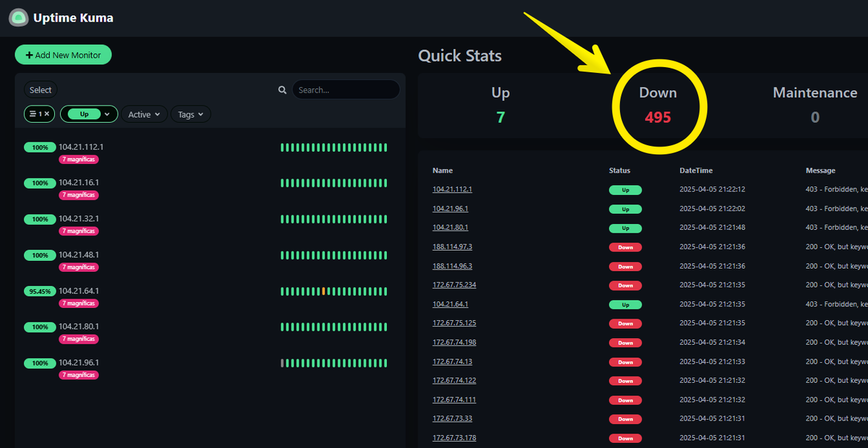The image size is (868, 448).
Task: Click 7 magníficas tag under 104.21.112.1
Action: point(79,159)
